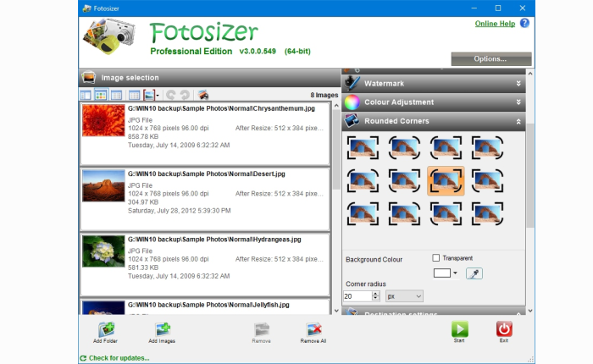Viewport: 593px width, 364px height.
Task: Enable the Transparent background checkbox
Action: 436,258
